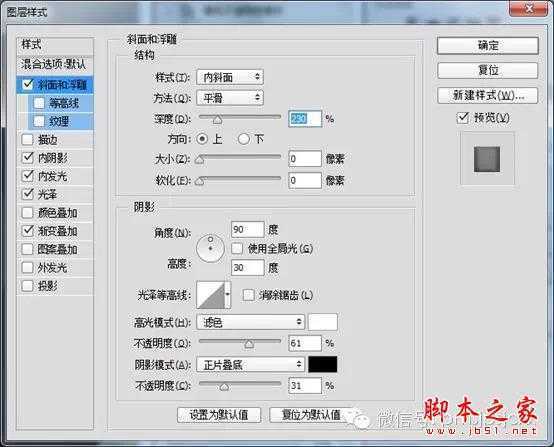
Task: Select direction 下 radio button
Action: tap(243, 139)
